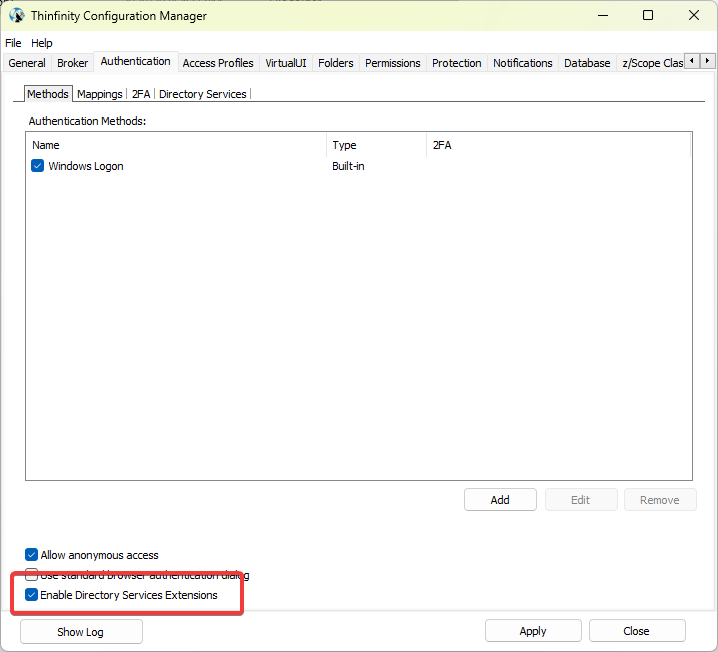Toggle Allow anonymous access checkbox
The height and width of the screenshot is (652, 718).
tap(31, 555)
